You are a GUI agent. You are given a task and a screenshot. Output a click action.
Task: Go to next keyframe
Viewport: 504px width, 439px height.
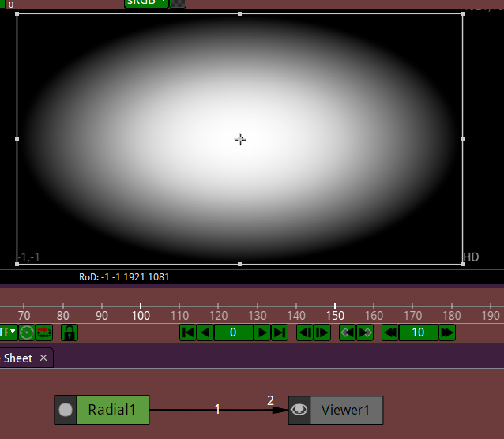[x=365, y=332]
